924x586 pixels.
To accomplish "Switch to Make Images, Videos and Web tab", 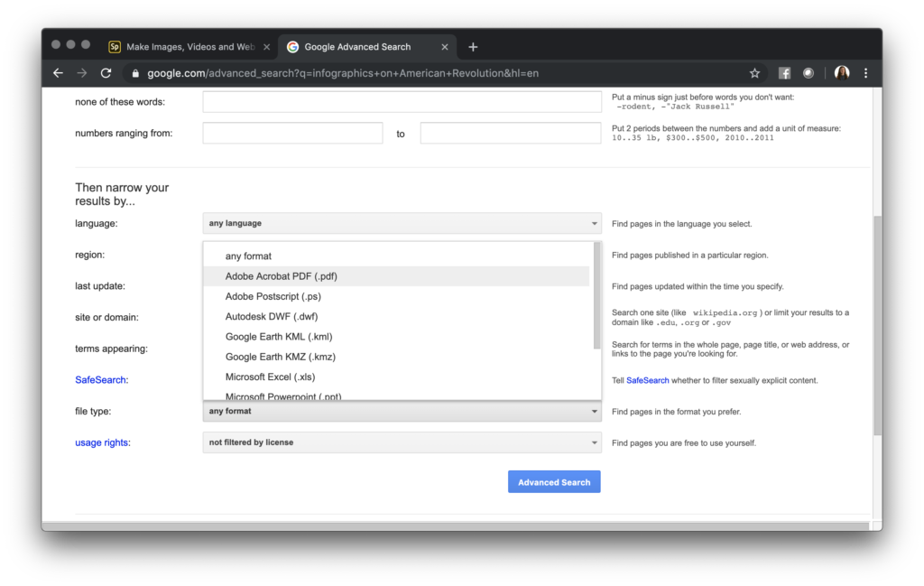I will point(189,47).
